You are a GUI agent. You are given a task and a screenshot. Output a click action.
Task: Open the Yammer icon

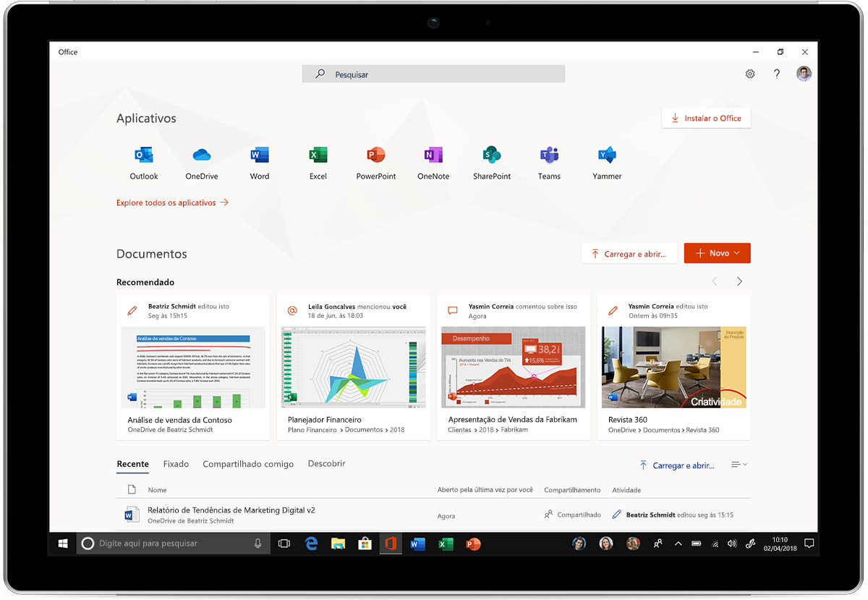point(607,156)
